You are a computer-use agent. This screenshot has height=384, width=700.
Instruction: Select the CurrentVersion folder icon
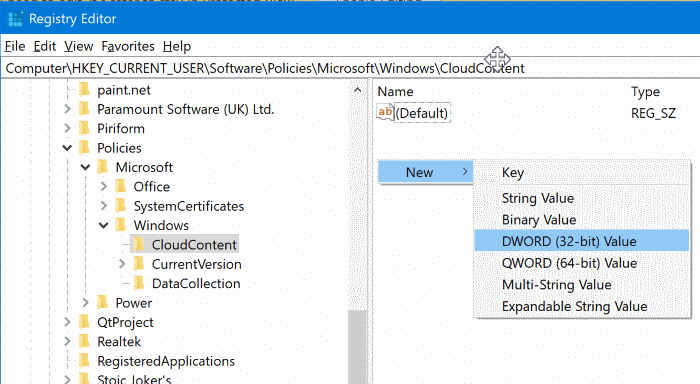pyautogui.click(x=139, y=264)
